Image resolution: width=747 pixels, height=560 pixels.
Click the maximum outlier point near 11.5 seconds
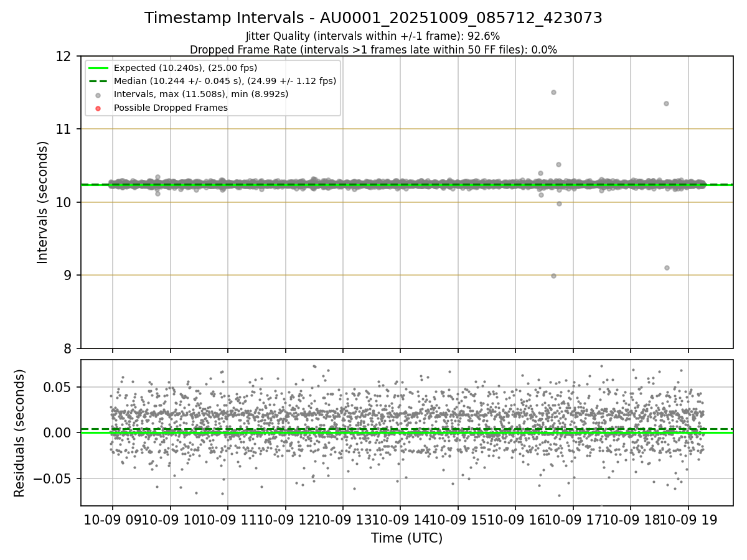553,92
